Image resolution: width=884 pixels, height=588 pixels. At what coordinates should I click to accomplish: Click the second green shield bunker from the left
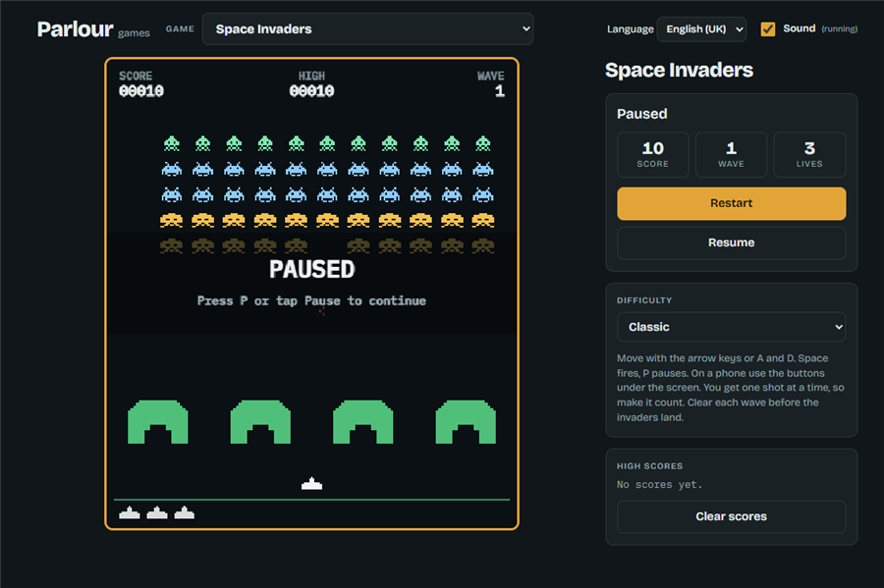(260, 422)
